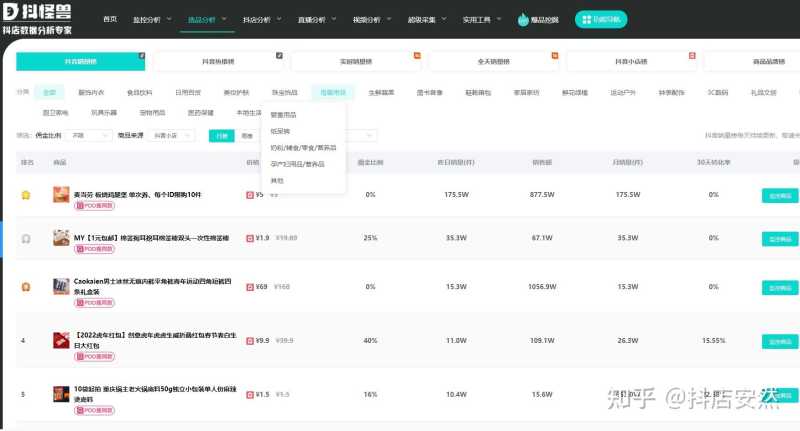The image size is (800, 431).
Task: Filter by 宠物用品 category
Action: pyautogui.click(x=153, y=112)
